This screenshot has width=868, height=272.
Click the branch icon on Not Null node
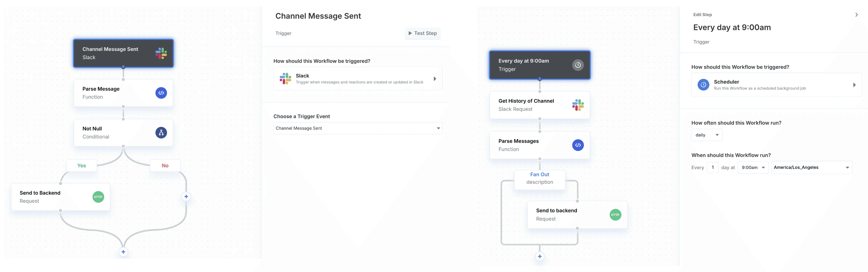161,133
